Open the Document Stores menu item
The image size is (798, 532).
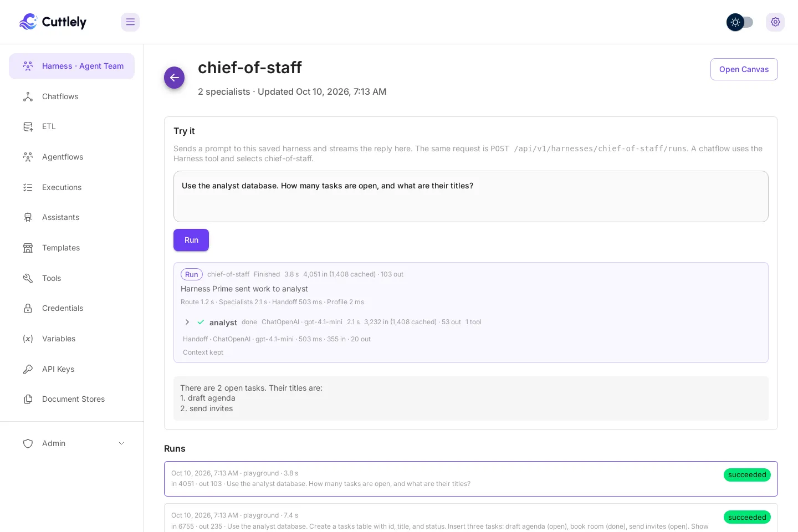tap(71, 399)
